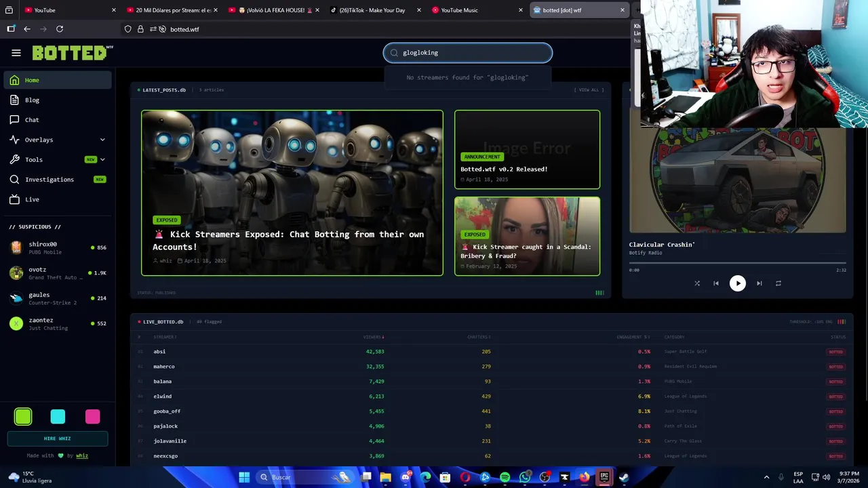Click the shield icon in address bar

tap(127, 29)
